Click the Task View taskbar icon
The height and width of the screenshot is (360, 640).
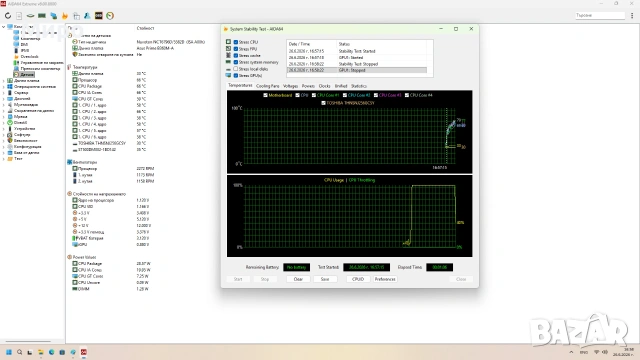point(30,352)
